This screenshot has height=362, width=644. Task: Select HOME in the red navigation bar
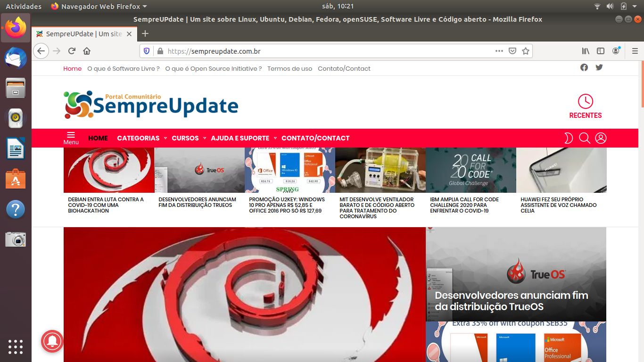[x=98, y=138]
